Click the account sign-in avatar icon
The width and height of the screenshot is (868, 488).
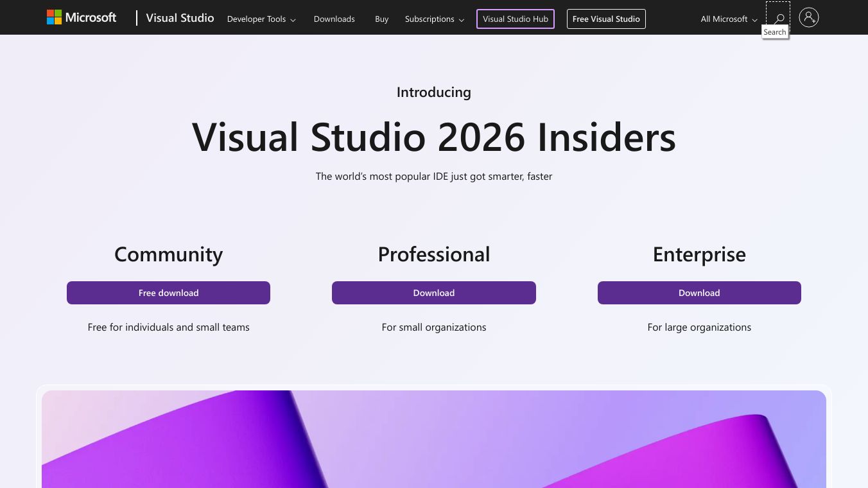[809, 17]
